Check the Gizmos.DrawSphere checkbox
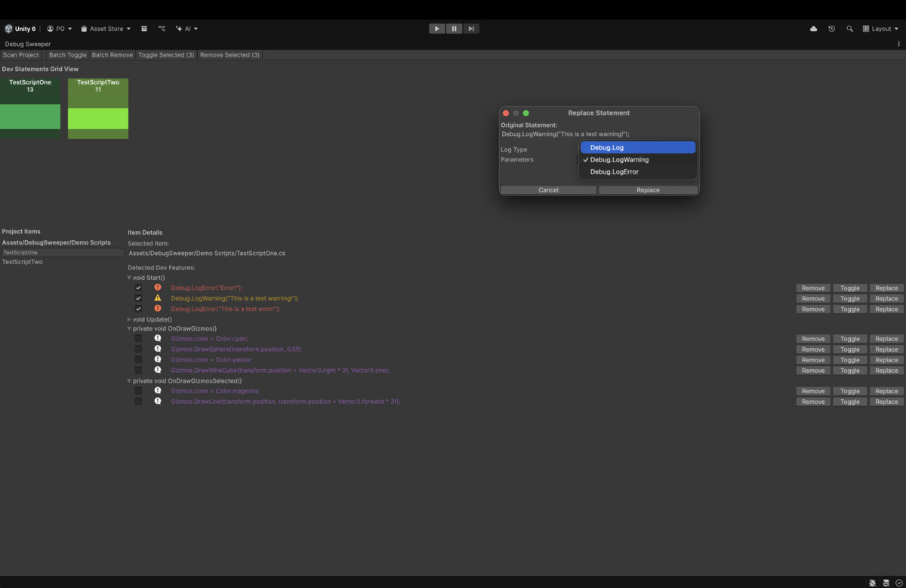 tap(138, 349)
